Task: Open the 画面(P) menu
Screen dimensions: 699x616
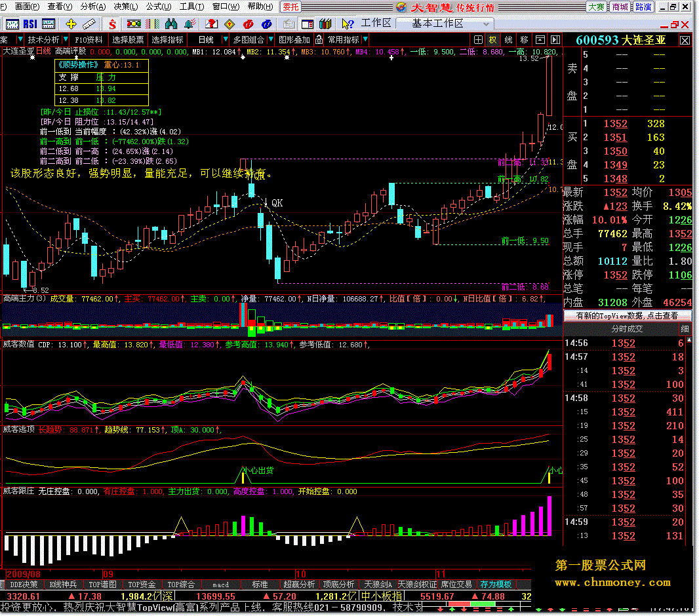Action: (x=27, y=7)
